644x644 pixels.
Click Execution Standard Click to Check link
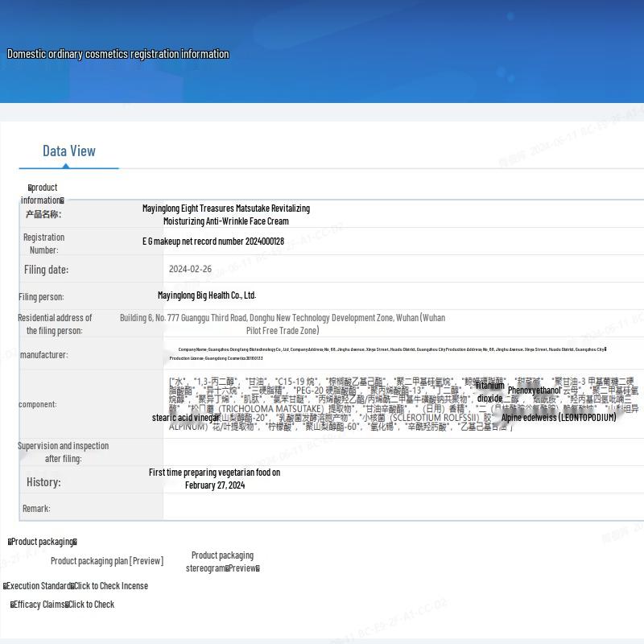76,586
